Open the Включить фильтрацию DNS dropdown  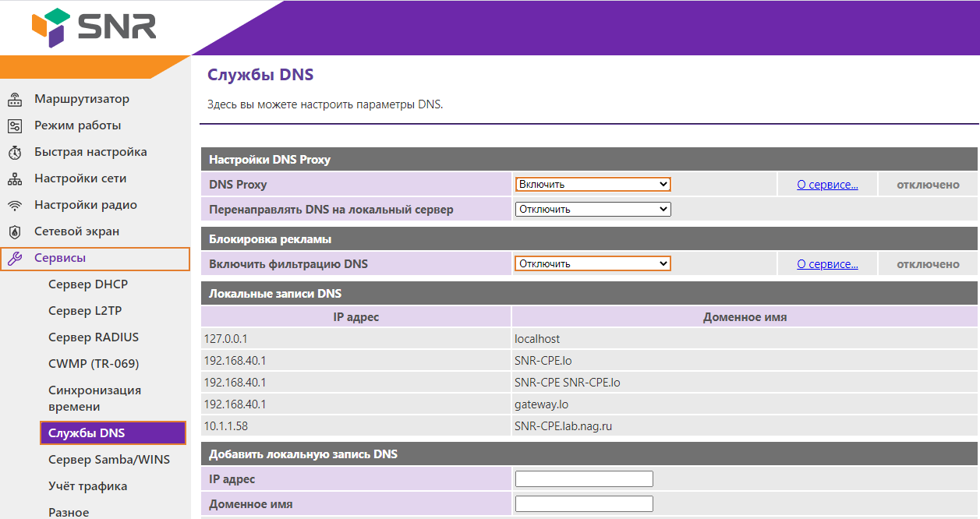[x=593, y=263]
